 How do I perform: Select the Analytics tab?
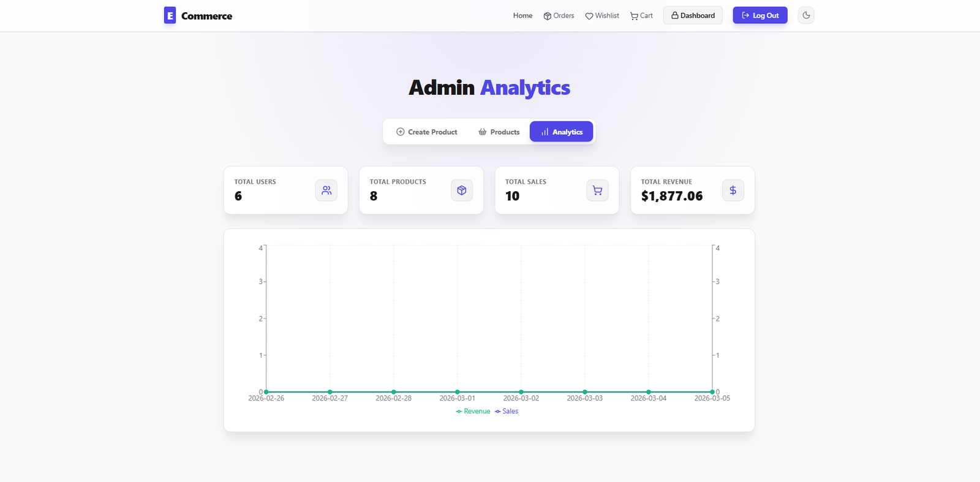coord(561,132)
